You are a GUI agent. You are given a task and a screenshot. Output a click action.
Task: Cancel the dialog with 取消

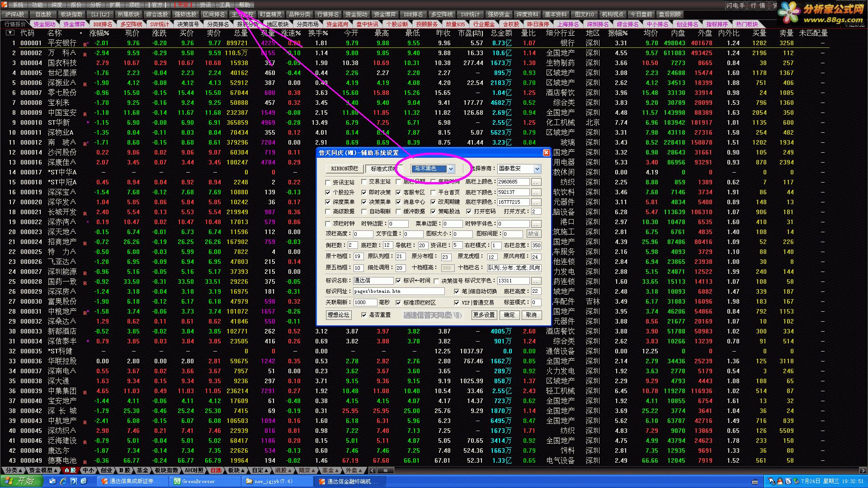tap(532, 315)
